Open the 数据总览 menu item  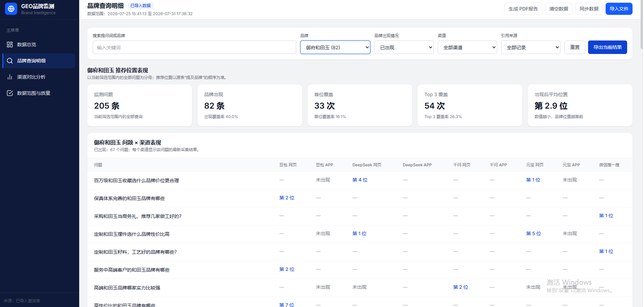39,45
